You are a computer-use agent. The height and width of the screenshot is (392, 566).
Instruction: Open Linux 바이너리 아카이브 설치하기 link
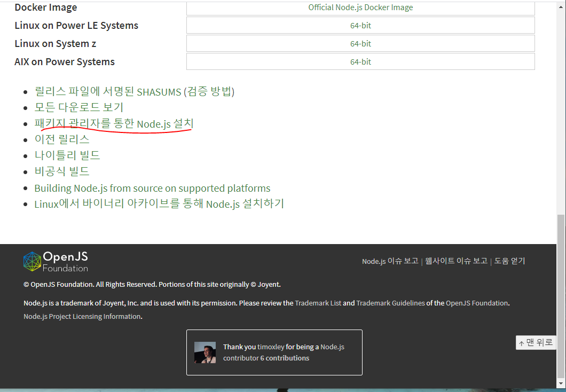pos(159,204)
